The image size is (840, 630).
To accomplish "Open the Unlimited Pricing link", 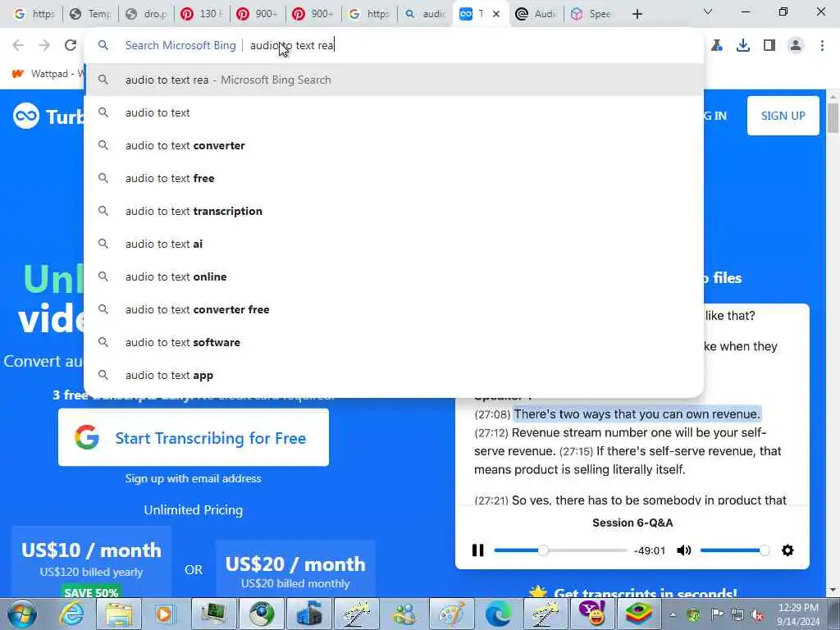I will coord(194,510).
